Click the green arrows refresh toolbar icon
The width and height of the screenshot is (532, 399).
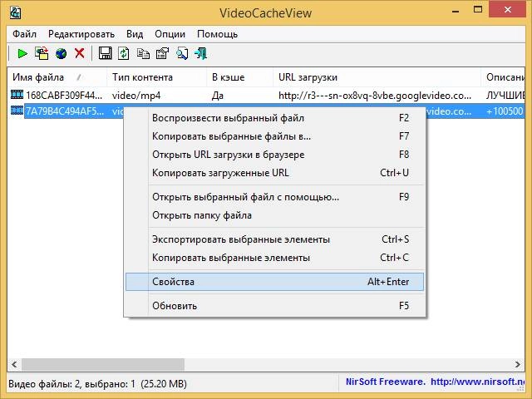tap(124, 53)
